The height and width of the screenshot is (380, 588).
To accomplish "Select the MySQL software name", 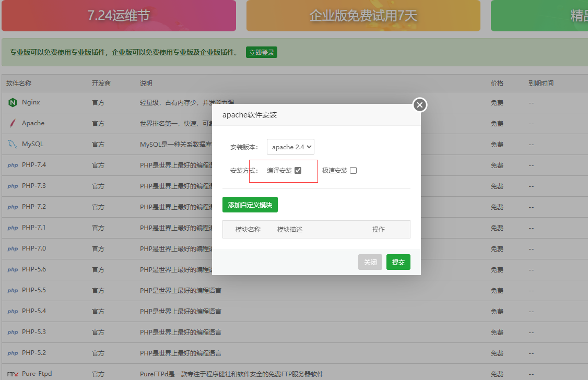I will [x=32, y=144].
